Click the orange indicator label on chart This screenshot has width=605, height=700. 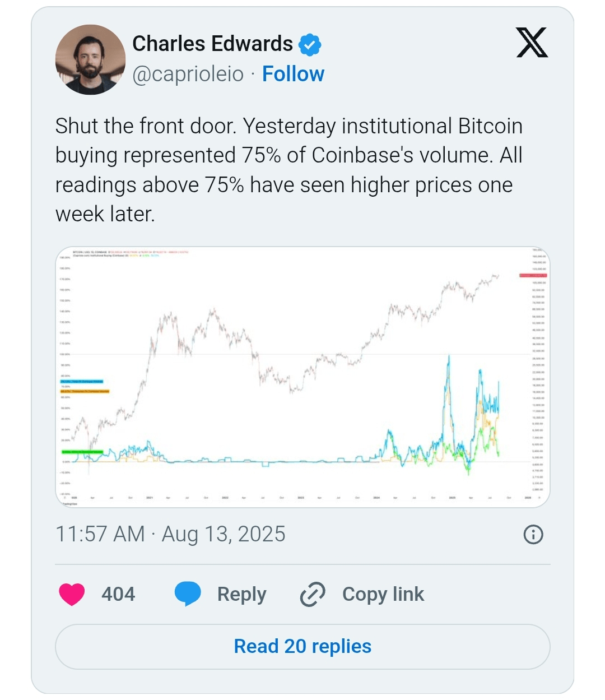85,391
